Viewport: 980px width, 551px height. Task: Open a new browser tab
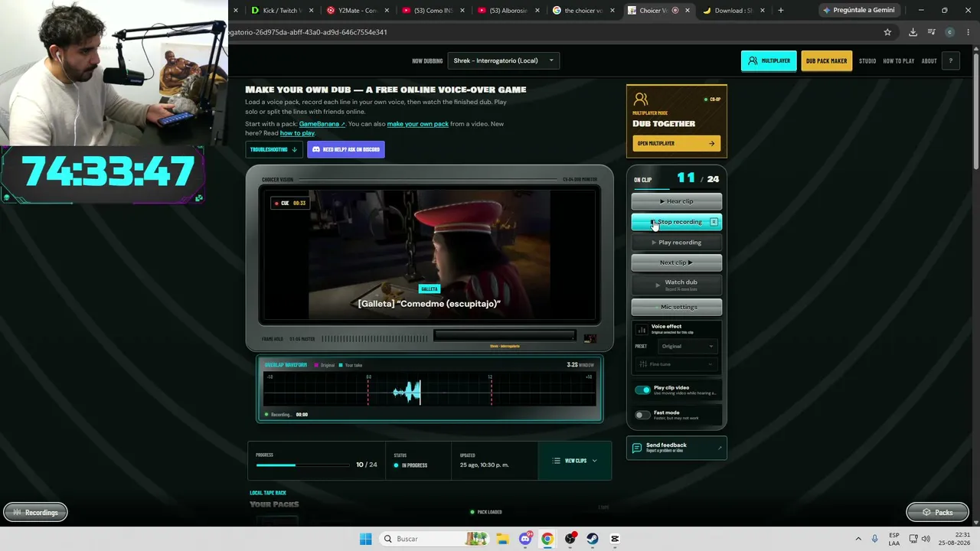click(x=780, y=10)
